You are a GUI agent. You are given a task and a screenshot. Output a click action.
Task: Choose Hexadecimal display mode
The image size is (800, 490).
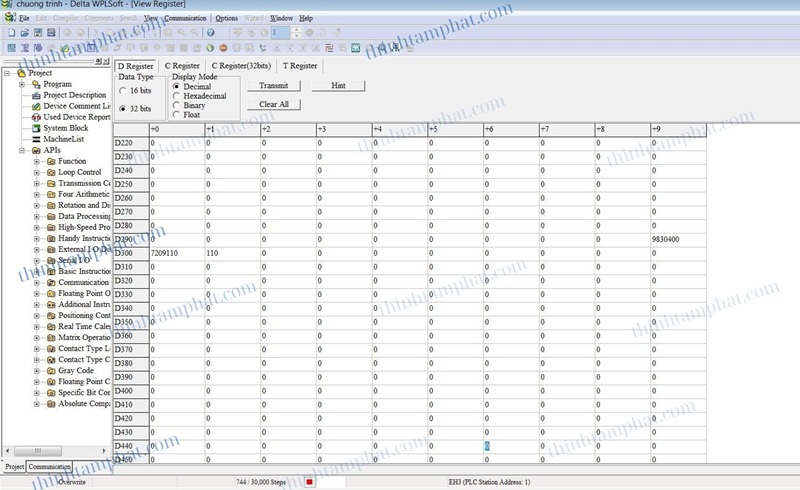click(x=177, y=96)
